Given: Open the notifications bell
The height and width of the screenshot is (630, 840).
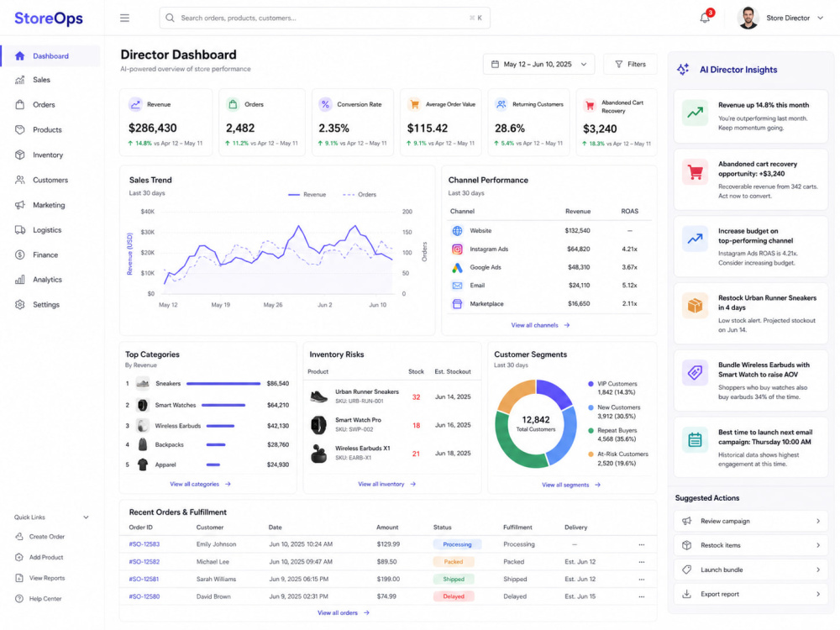Looking at the screenshot, I should tap(705, 18).
